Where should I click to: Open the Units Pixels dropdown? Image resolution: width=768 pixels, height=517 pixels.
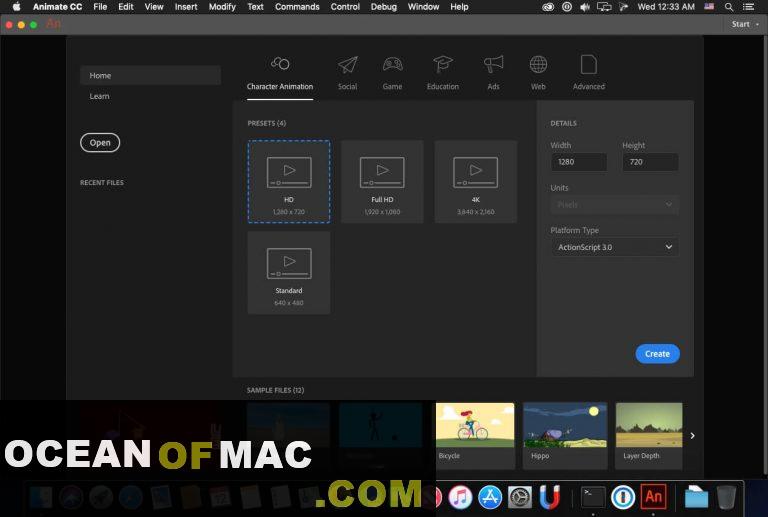615,205
